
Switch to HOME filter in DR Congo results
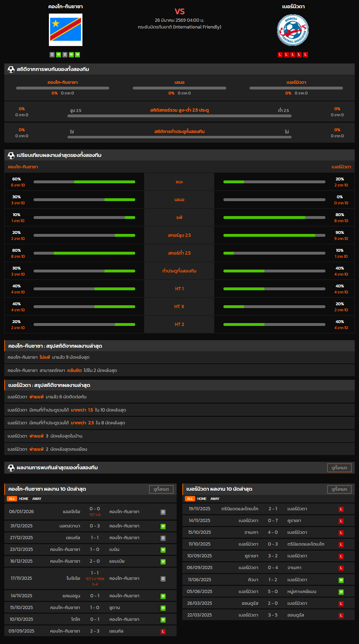tap(24, 499)
